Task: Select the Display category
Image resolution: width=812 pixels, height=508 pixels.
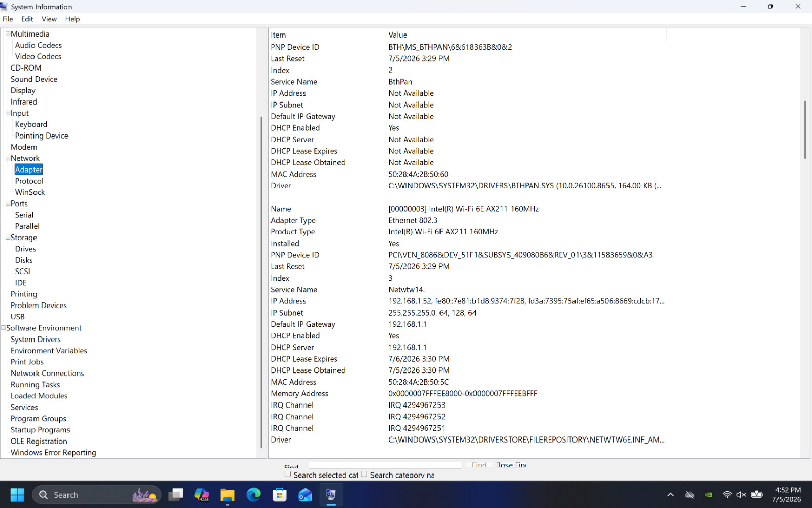Action: (23, 91)
